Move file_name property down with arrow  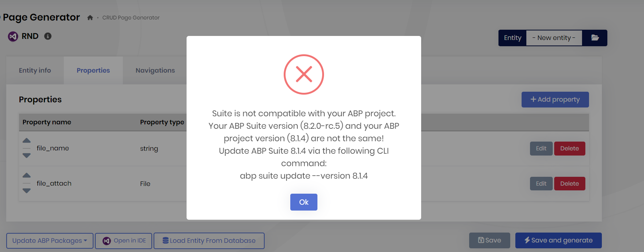point(27,156)
